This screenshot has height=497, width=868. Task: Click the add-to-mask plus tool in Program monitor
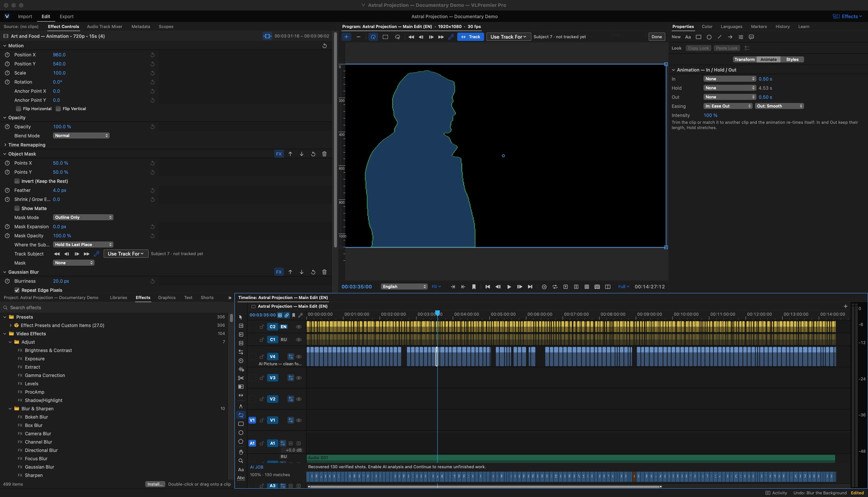click(x=346, y=37)
